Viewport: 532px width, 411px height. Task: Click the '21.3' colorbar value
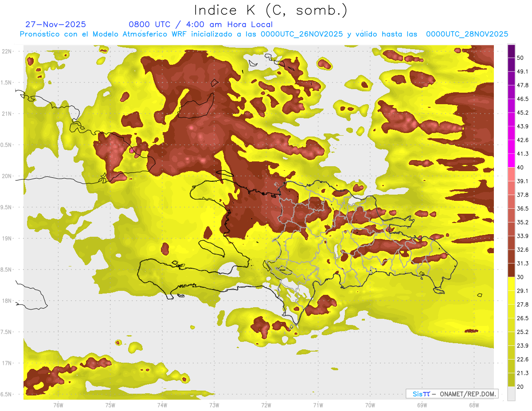(523, 373)
